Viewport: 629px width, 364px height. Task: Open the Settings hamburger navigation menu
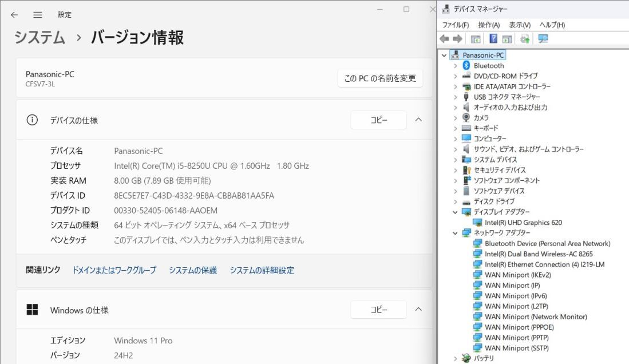[38, 15]
